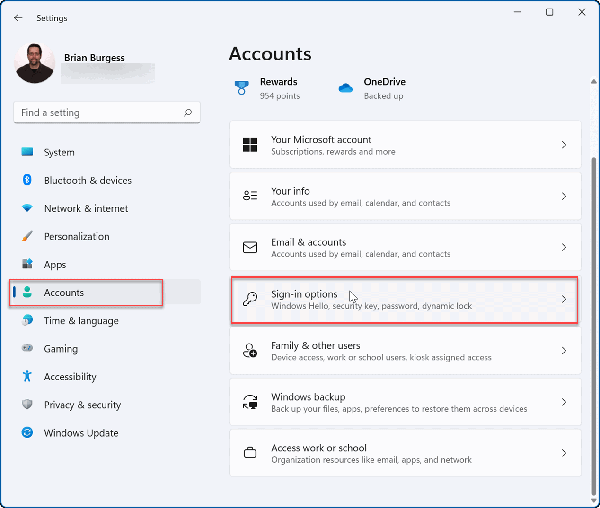Image resolution: width=600 pixels, height=508 pixels.
Task: Click the Accounts person icon in sidebar
Action: point(27,292)
